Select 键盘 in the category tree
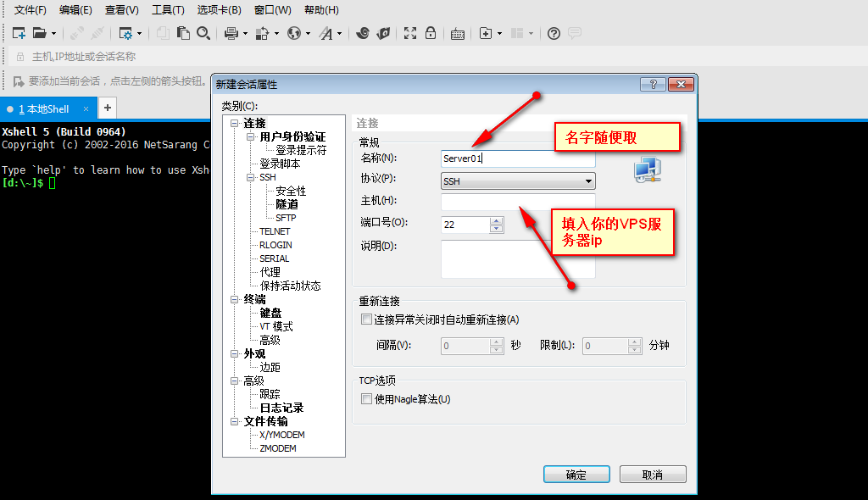Image resolution: width=868 pixels, height=500 pixels. 270,313
